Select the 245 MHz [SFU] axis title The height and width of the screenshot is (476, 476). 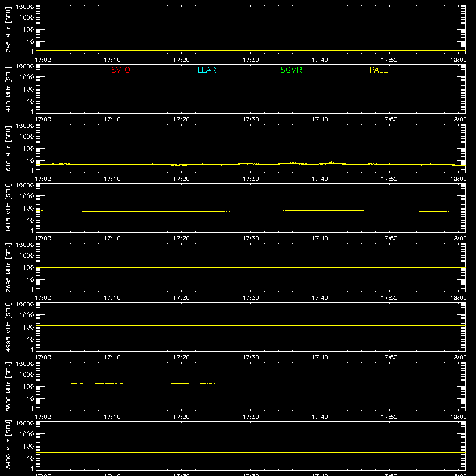point(8,29)
